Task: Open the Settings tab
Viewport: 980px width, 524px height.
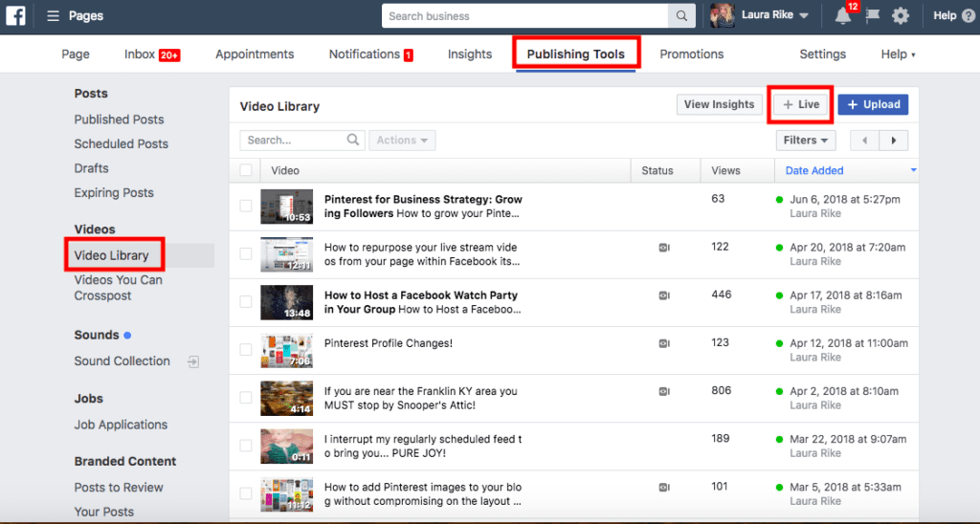Action: tap(822, 55)
